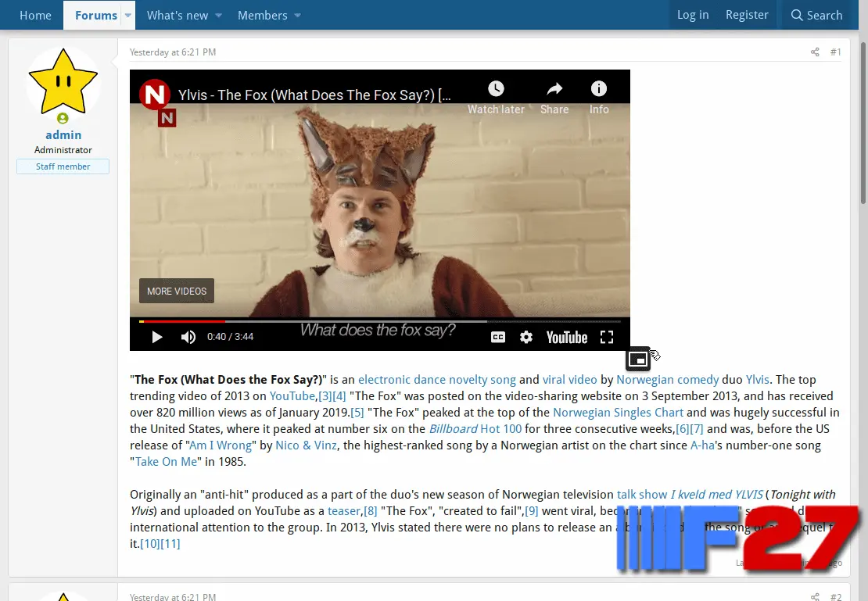Expand Members dropdown arrow
This screenshot has height=601, width=868.
[x=298, y=16]
